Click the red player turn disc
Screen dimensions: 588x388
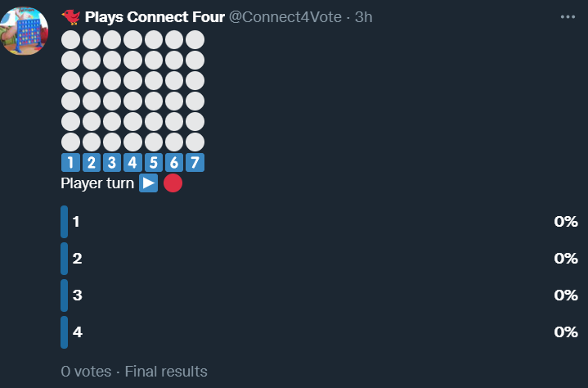172,183
